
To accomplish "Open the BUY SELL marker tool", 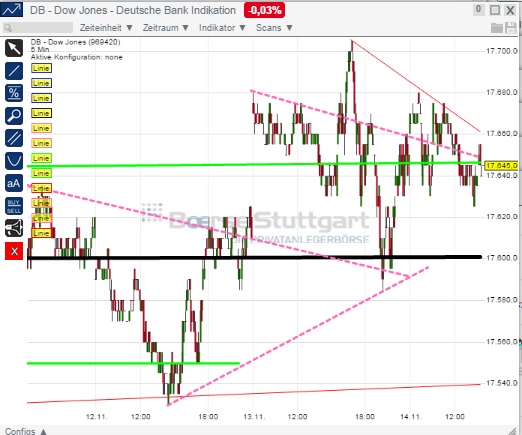I will click(14, 206).
